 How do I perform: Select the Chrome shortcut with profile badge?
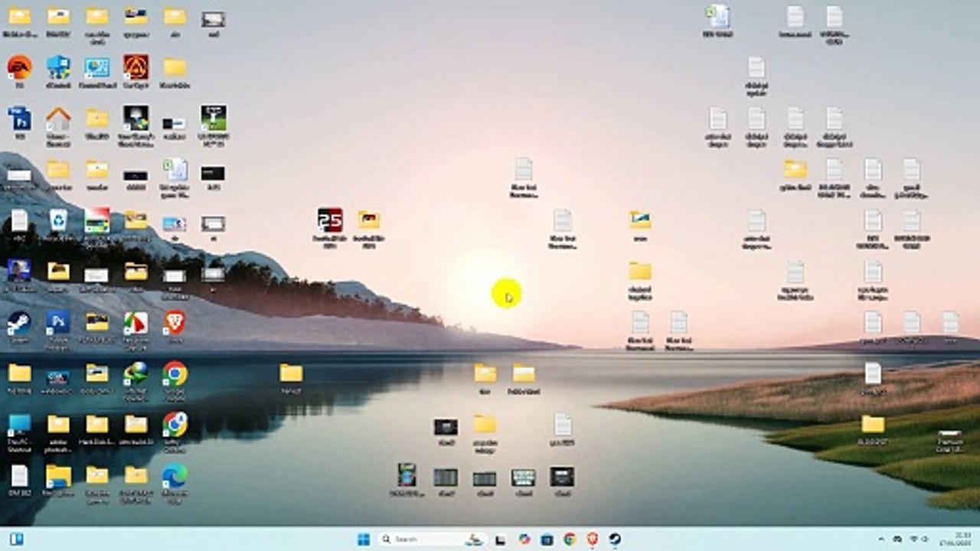pyautogui.click(x=175, y=424)
